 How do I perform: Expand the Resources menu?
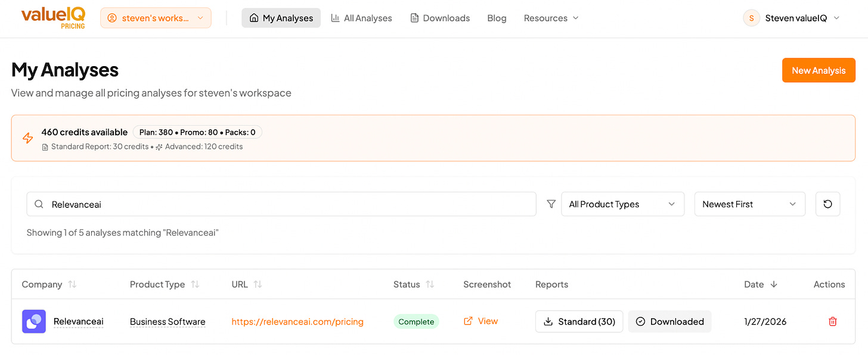[551, 18]
